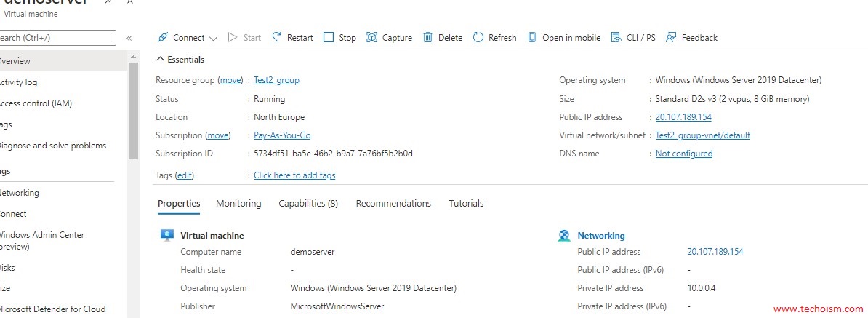Click the Restart icon
868x318 pixels.
tap(277, 37)
